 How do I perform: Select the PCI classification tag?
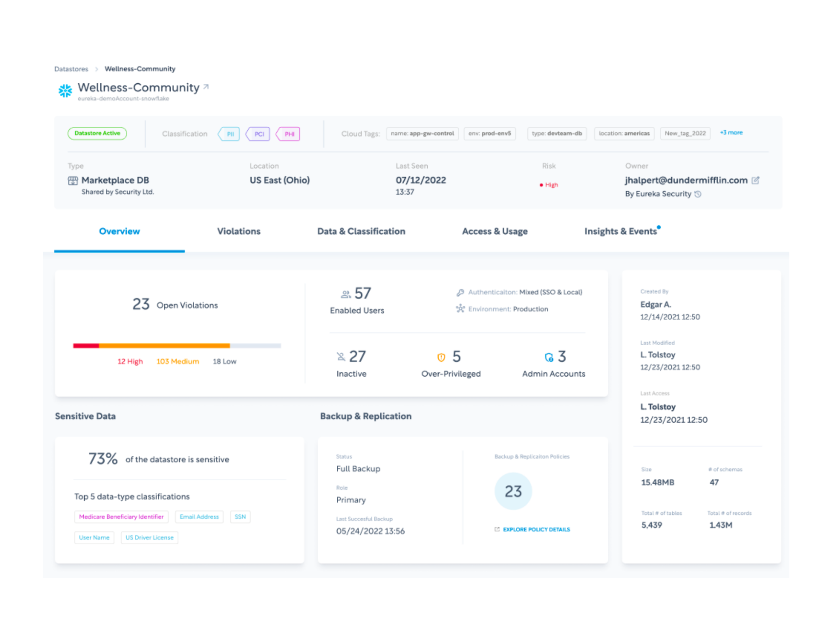(258, 134)
